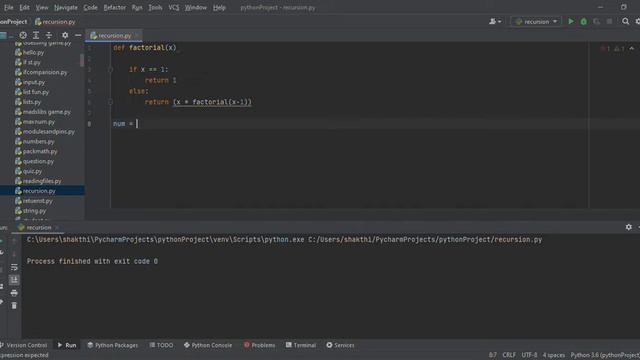Open the Help menu
This screenshot has width=640, height=360.
tap(219, 7)
